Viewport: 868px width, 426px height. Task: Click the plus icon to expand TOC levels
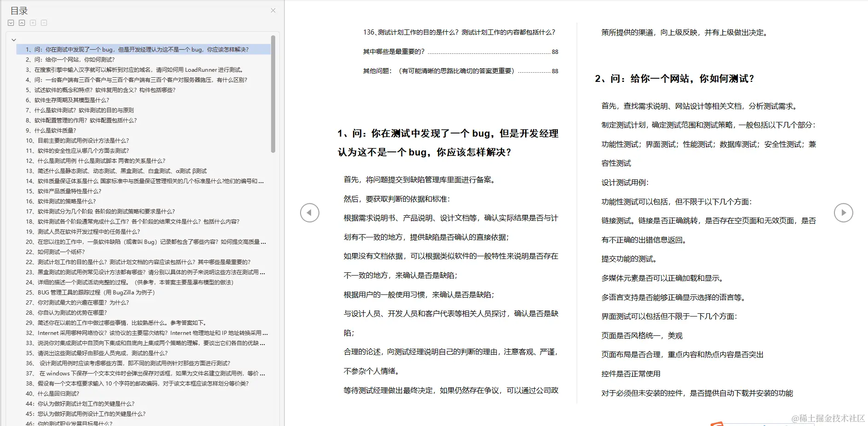click(33, 22)
